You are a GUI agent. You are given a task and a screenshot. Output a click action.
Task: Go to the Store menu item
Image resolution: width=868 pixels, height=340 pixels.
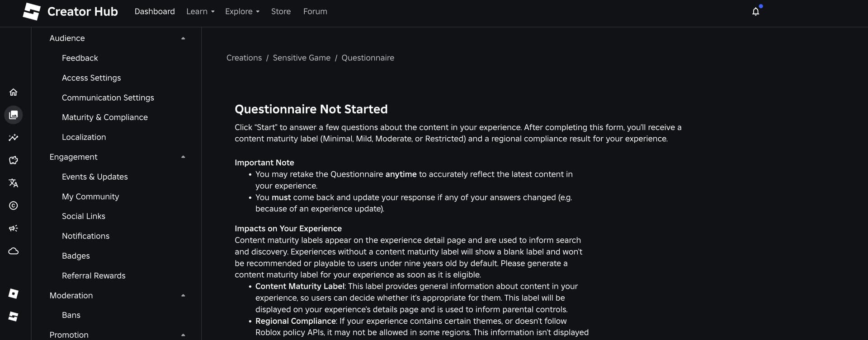pos(281,11)
